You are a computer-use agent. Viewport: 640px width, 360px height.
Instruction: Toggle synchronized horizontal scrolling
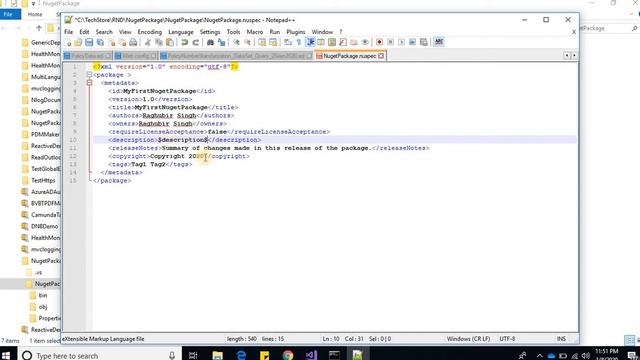[273, 42]
